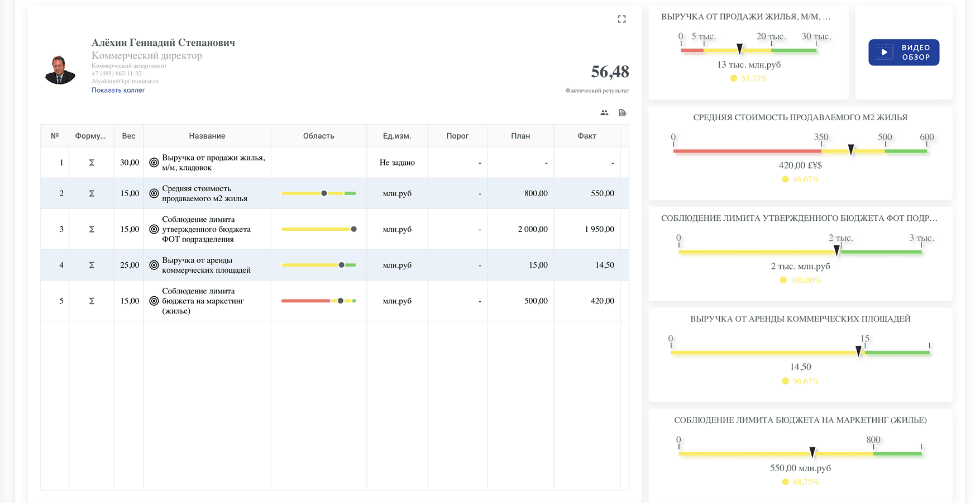
Task: Click the sigma formula icon in row 2
Action: pyautogui.click(x=92, y=193)
